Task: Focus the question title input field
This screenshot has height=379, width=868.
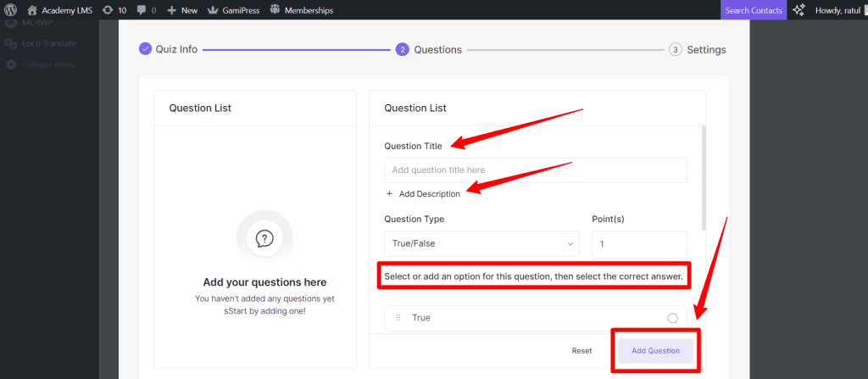Action: point(535,170)
